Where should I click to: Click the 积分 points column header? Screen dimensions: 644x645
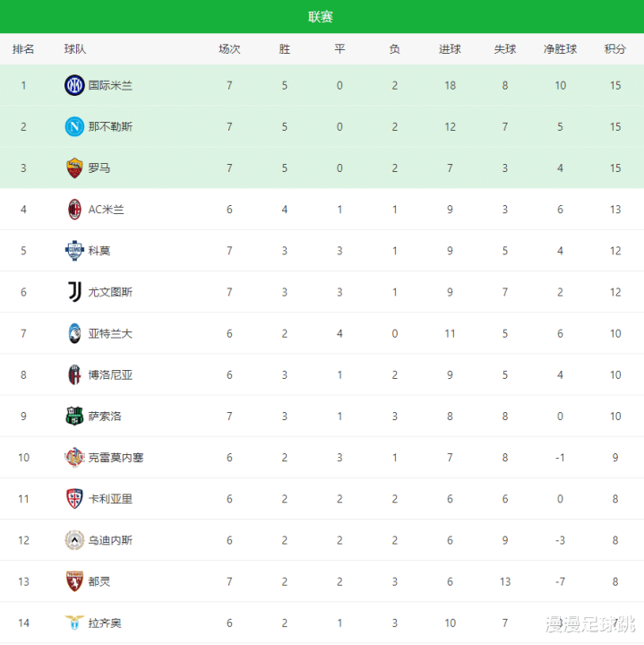615,49
